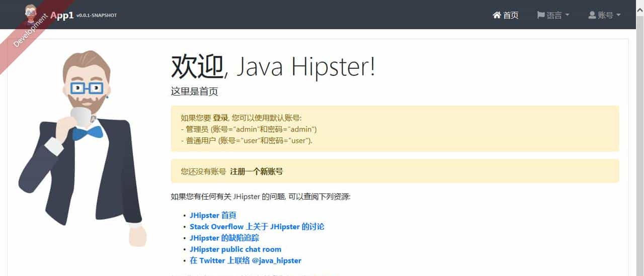Expand the 账号 dropdown arrow
The image size is (644, 276).
coord(618,15)
